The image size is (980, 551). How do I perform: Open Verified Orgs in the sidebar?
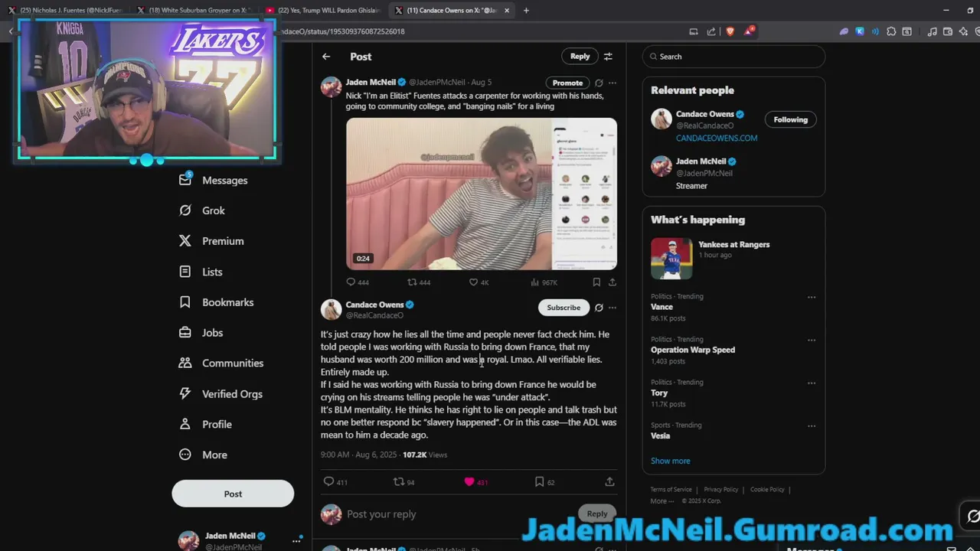click(220, 394)
